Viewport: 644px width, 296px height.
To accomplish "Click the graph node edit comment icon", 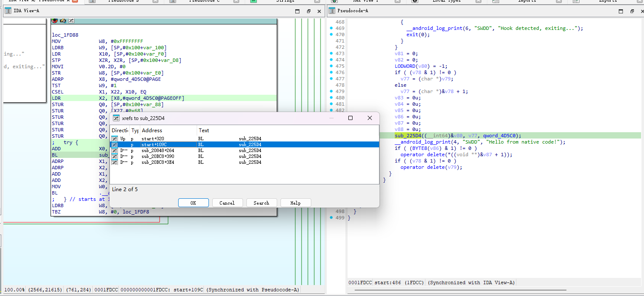I will click(63, 20).
